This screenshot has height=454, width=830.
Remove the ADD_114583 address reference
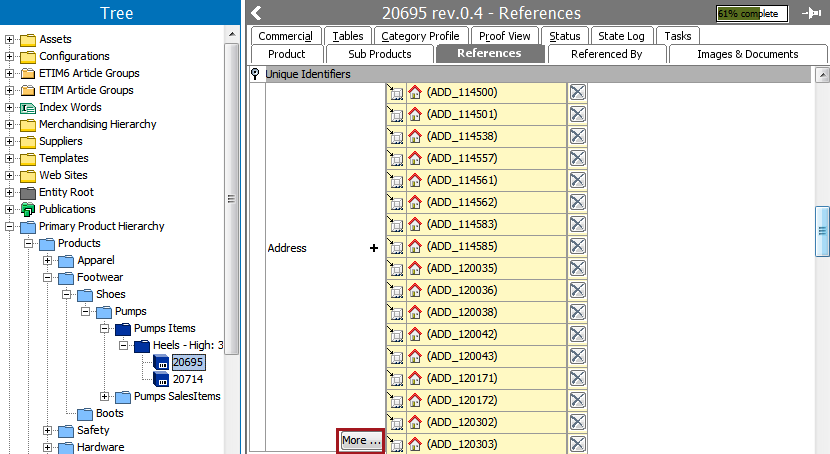click(x=578, y=224)
